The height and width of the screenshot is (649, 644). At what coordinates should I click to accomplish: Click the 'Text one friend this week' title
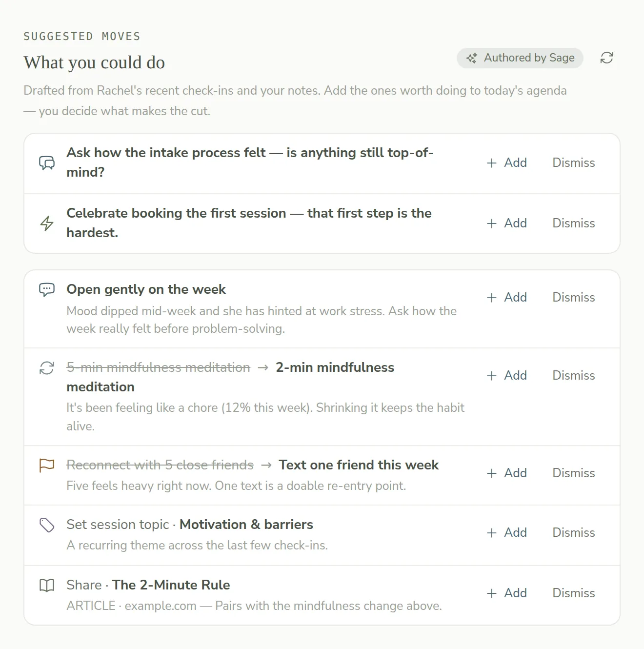click(x=359, y=465)
